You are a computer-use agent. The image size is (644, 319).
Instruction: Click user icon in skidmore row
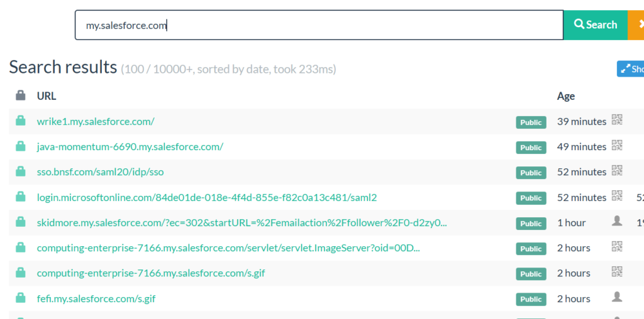(617, 222)
